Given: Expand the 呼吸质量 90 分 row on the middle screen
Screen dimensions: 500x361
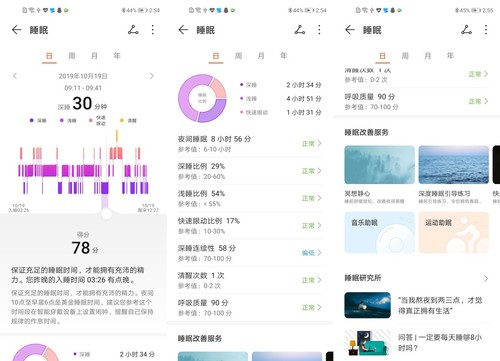Looking at the screenshot, I should [x=250, y=308].
